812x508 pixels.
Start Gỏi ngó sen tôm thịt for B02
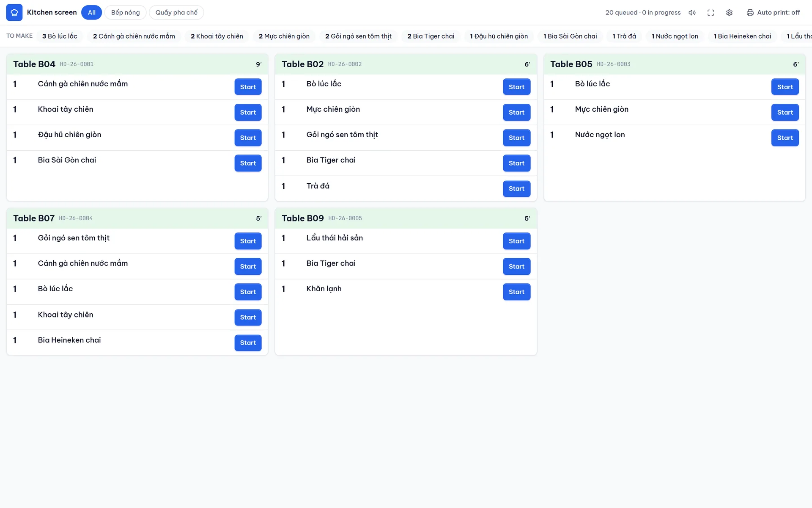(516, 138)
